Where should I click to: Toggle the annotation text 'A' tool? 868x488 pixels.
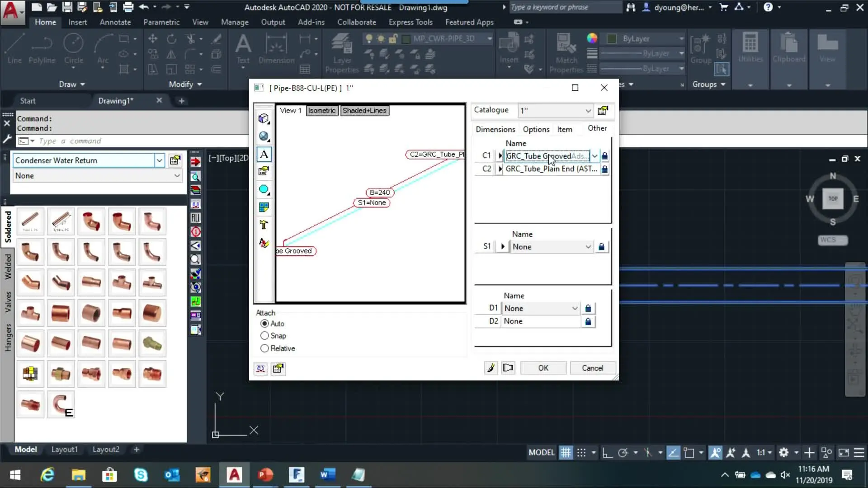coord(264,155)
